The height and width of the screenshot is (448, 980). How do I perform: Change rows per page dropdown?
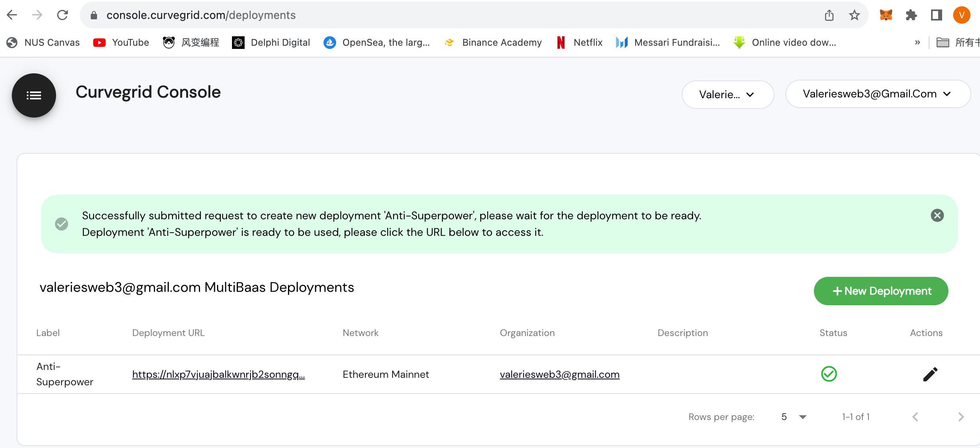point(794,417)
